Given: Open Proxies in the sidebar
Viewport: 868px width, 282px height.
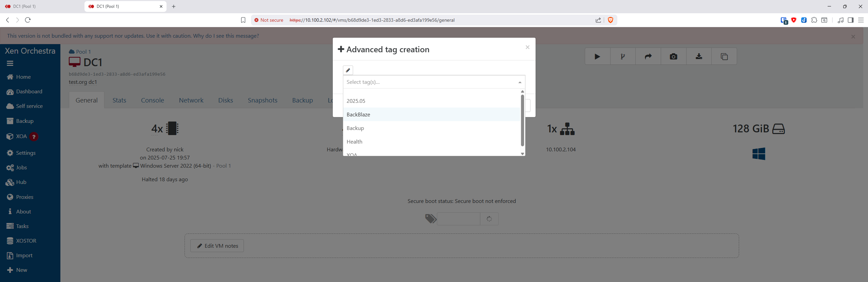Looking at the screenshot, I should tap(20, 197).
